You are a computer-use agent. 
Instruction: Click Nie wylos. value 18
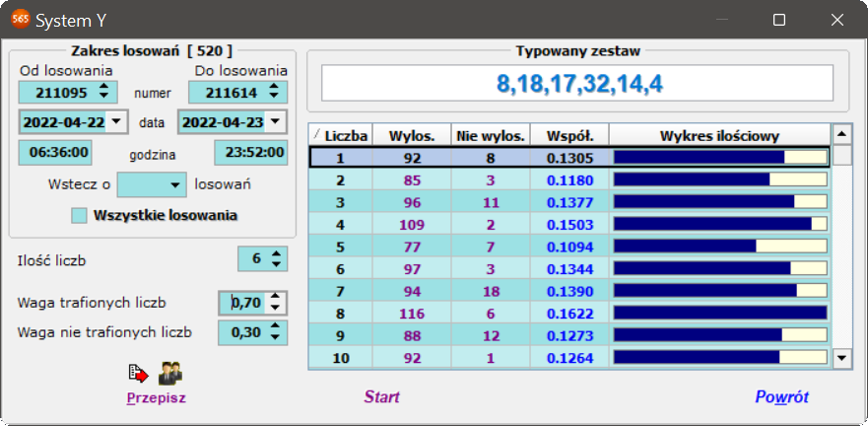point(491,292)
